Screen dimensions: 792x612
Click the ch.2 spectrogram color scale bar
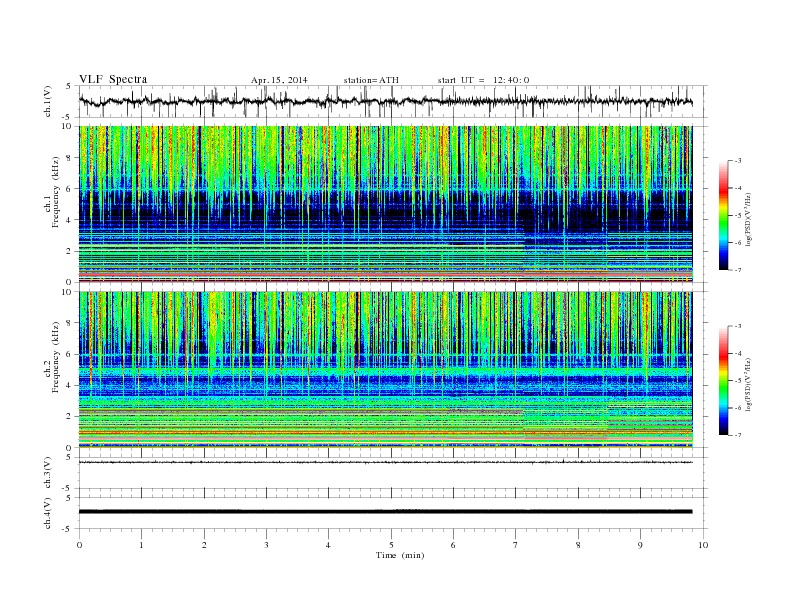tap(723, 380)
